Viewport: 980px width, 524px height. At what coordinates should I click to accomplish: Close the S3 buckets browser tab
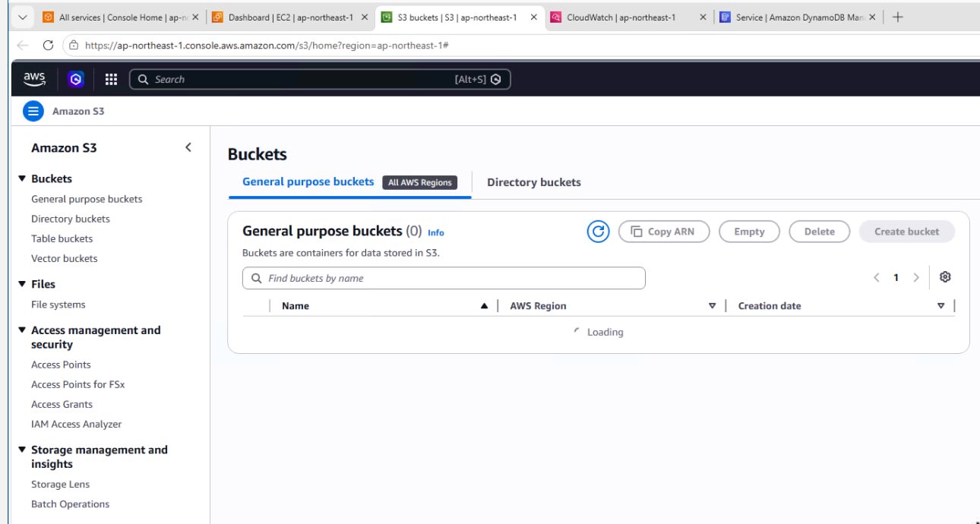[x=535, y=17]
